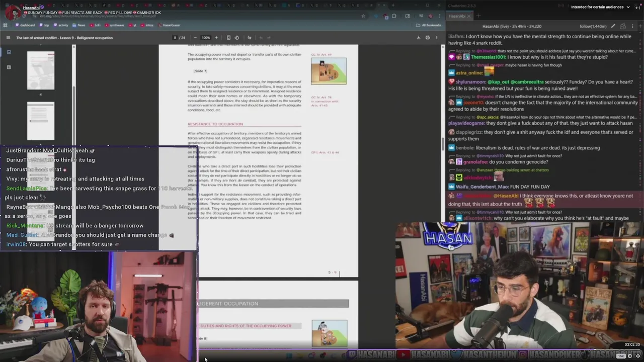Click username iliafhm in chat
The width and height of the screenshot is (644, 362).
pos(456,36)
